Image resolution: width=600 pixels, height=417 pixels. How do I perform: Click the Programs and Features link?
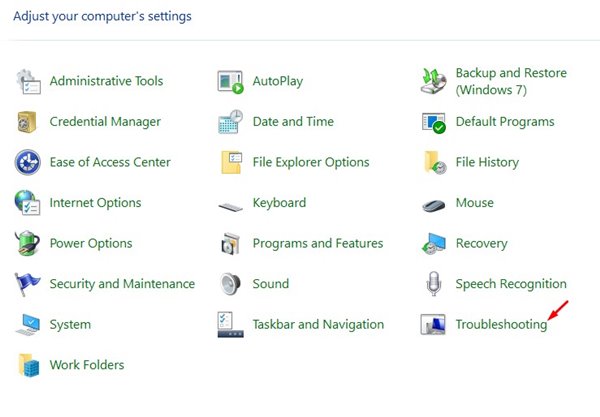[318, 243]
